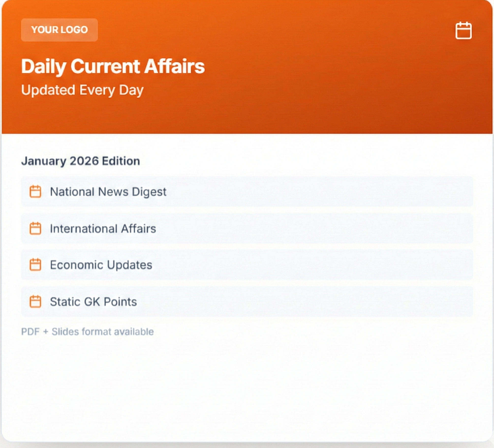
Task: Click PDF + Slides format available text
Action: tap(87, 332)
